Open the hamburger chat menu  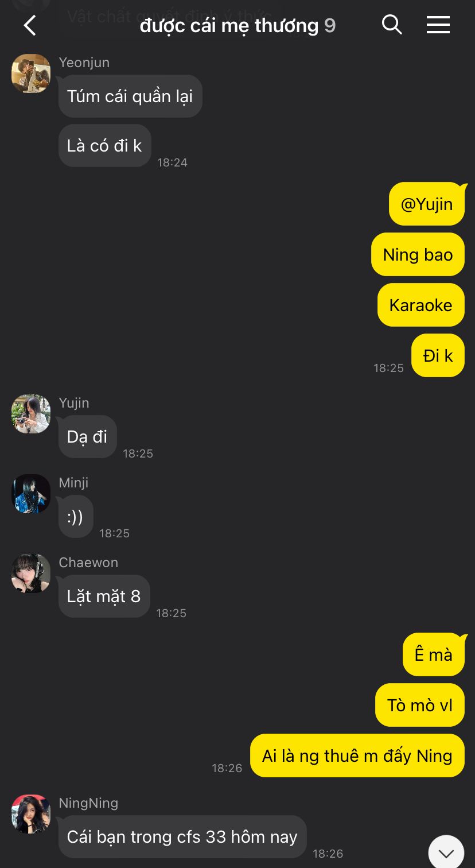pos(438,25)
